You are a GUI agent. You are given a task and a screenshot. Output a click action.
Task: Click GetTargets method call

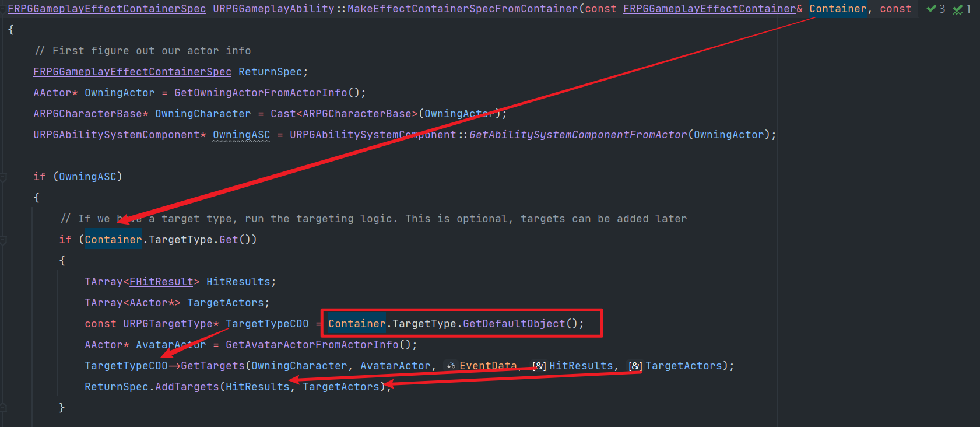(x=213, y=366)
